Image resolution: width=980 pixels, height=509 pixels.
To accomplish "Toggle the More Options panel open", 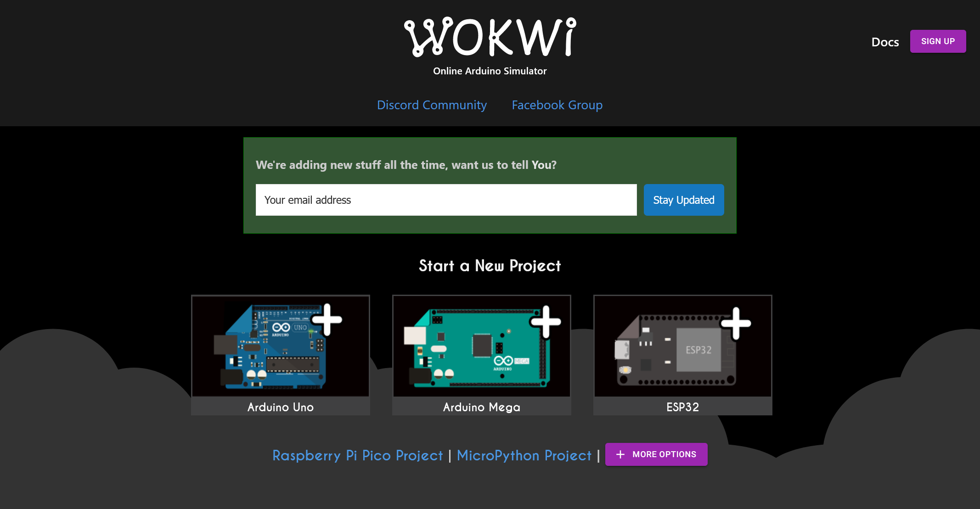I will click(x=657, y=454).
